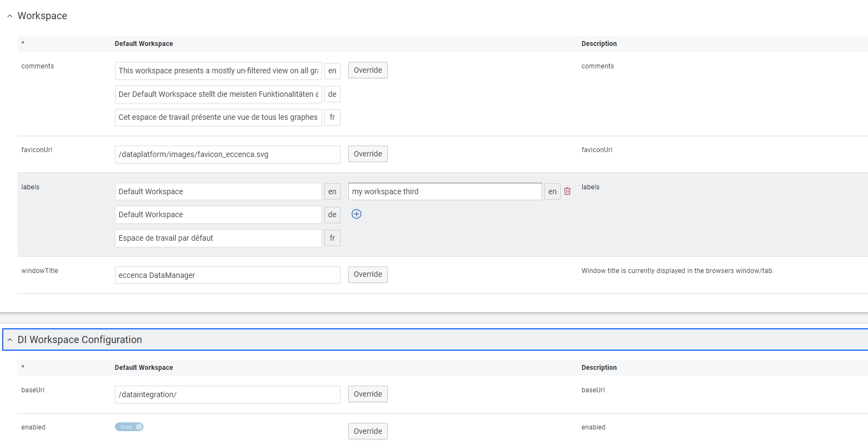Delete the 'my workspace third' label override
This screenshot has height=447, width=868.
567,191
